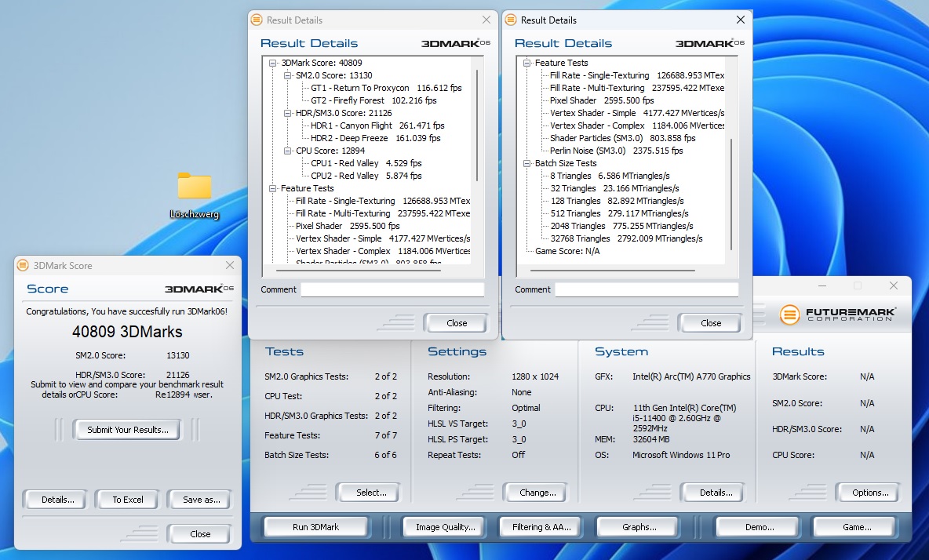
Task: Select the Game Score: N/A row
Action: pos(567,251)
